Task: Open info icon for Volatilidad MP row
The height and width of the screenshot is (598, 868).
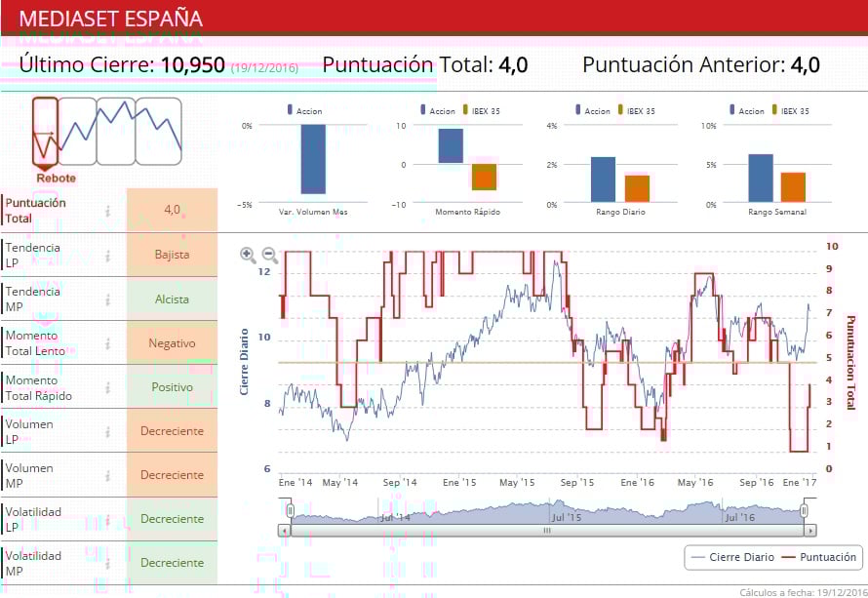Action: pyautogui.click(x=108, y=563)
